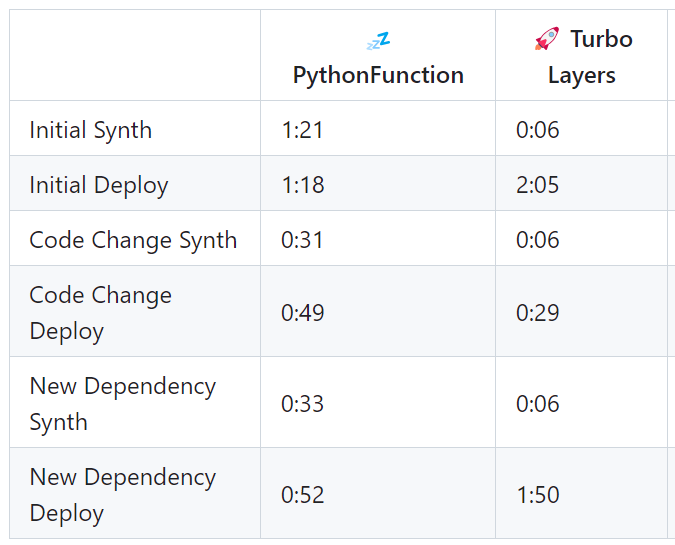
Task: Click the 0:52 New Dependency Deploy time
Action: 303,495
